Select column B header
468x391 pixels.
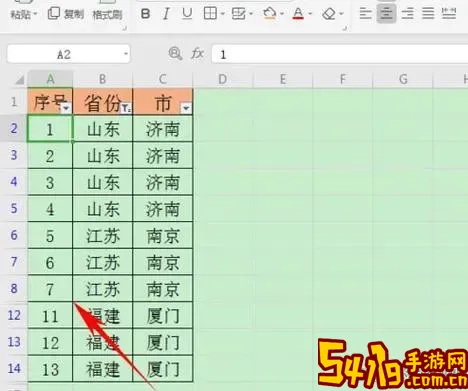[103, 79]
